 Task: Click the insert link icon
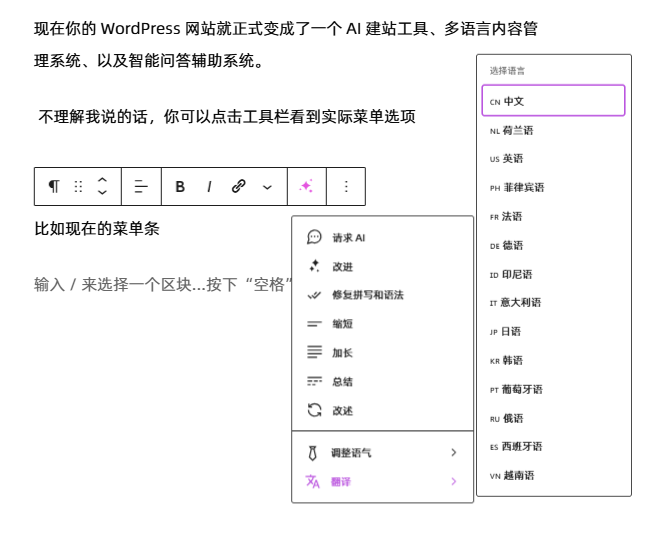click(239, 187)
